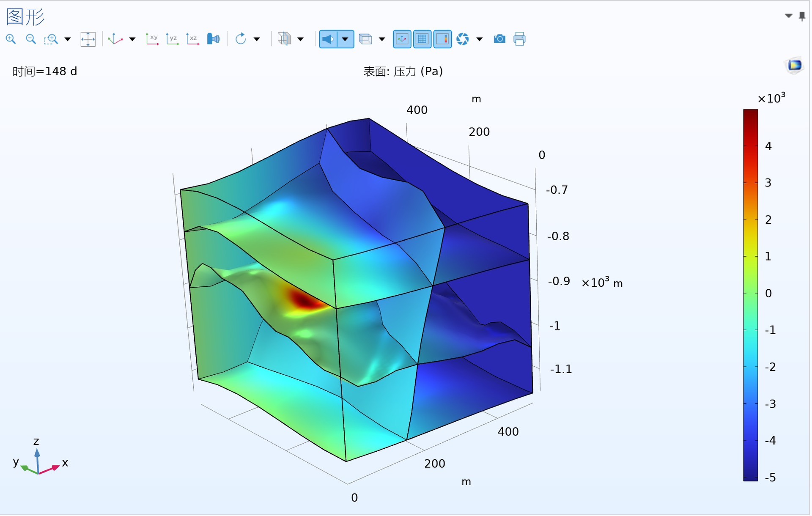812x516 pixels.
Task: Click the rainbow color legend bar
Action: 750,295
